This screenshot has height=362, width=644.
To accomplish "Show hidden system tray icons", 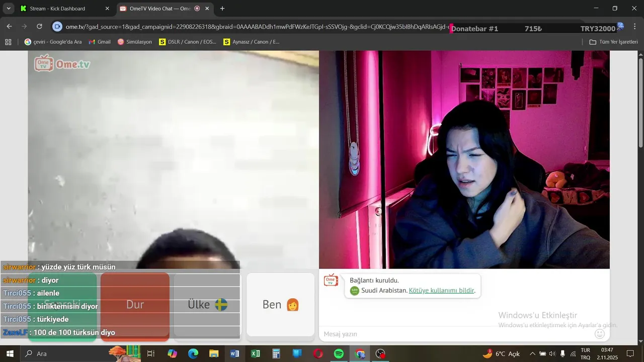I will click(533, 353).
